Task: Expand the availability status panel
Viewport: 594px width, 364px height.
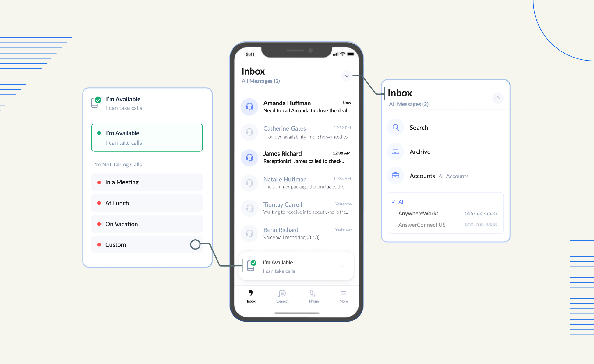Action: coord(344,267)
